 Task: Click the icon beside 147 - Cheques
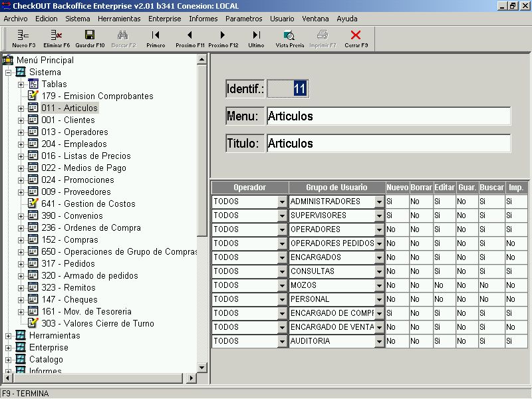pos(33,299)
